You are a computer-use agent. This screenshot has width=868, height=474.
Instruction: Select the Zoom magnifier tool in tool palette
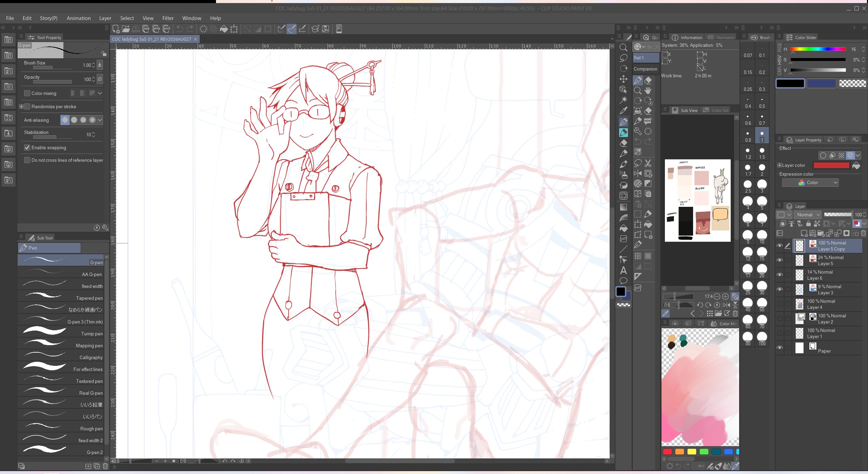pyautogui.click(x=623, y=47)
